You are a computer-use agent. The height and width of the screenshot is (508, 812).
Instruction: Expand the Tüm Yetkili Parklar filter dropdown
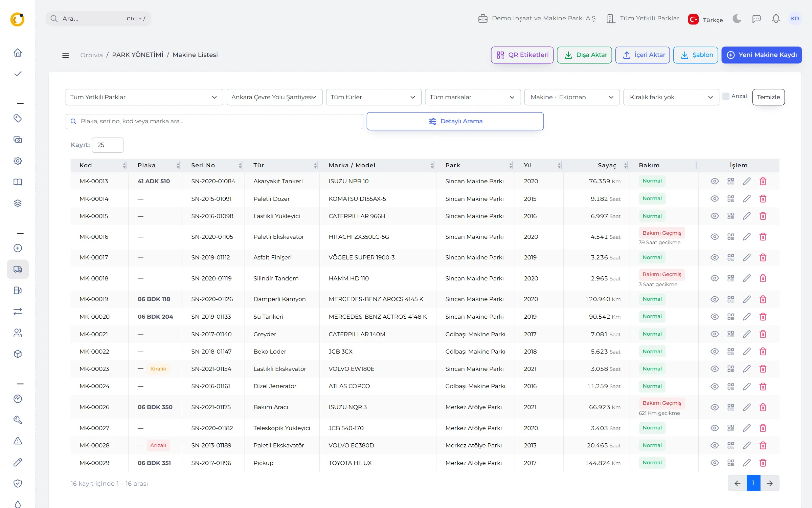coord(144,97)
